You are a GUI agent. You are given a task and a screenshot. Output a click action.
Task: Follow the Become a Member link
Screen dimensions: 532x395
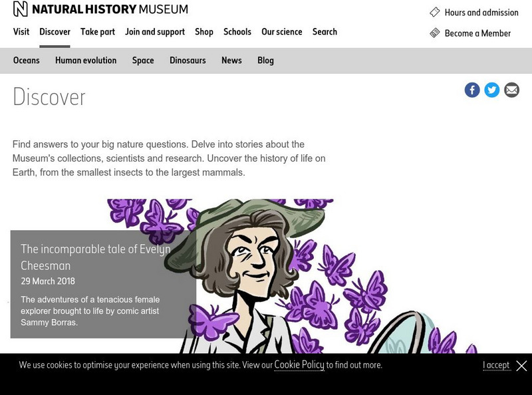477,33
